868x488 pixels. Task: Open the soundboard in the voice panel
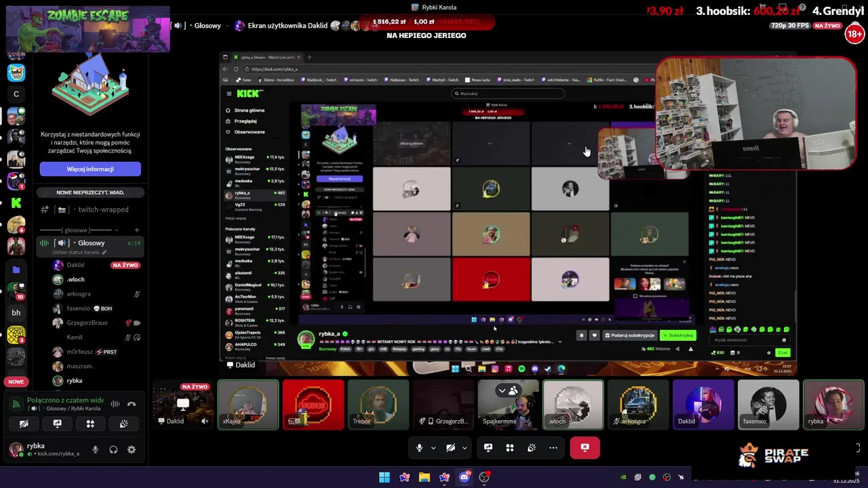(x=123, y=424)
